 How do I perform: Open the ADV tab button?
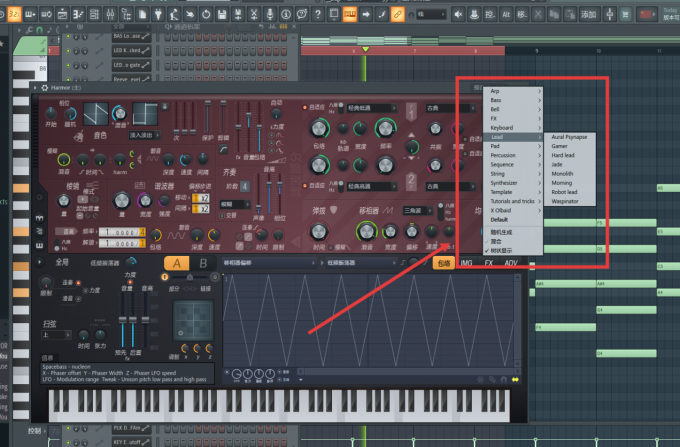511,263
